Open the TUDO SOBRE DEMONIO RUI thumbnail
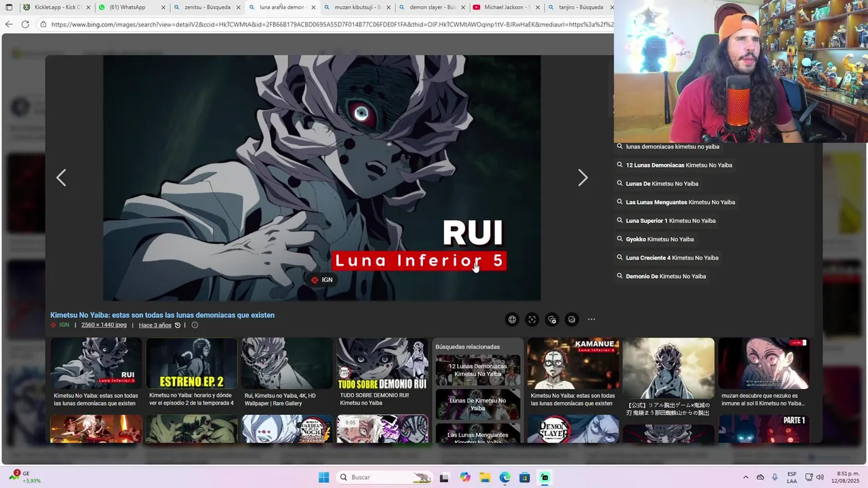The image size is (868, 488). tap(383, 364)
